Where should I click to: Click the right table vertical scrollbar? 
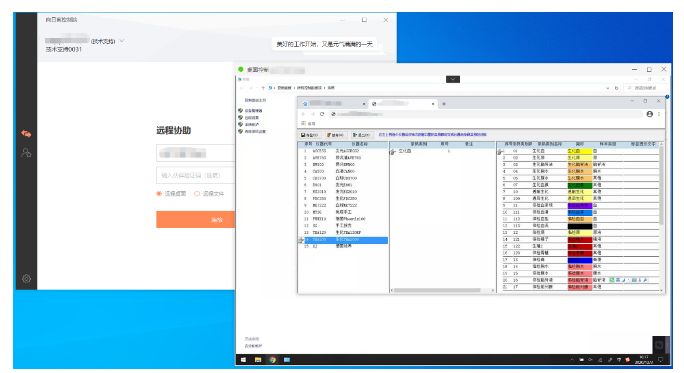[x=661, y=185]
